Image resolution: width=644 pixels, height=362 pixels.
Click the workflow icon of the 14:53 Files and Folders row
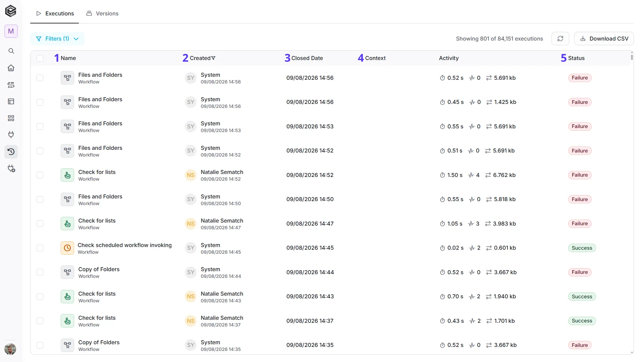pyautogui.click(x=67, y=126)
